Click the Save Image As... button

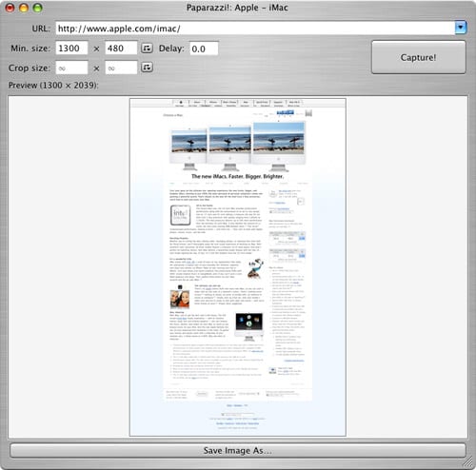(x=238, y=450)
